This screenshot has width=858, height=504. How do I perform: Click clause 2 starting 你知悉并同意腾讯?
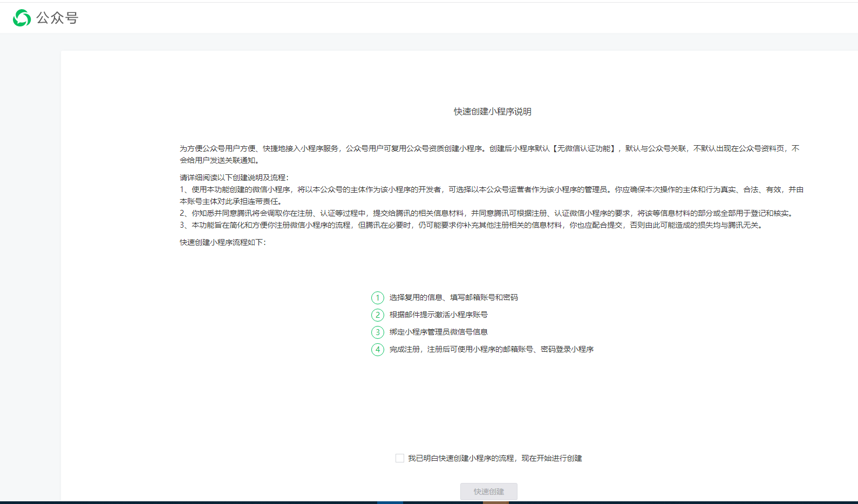(488, 213)
